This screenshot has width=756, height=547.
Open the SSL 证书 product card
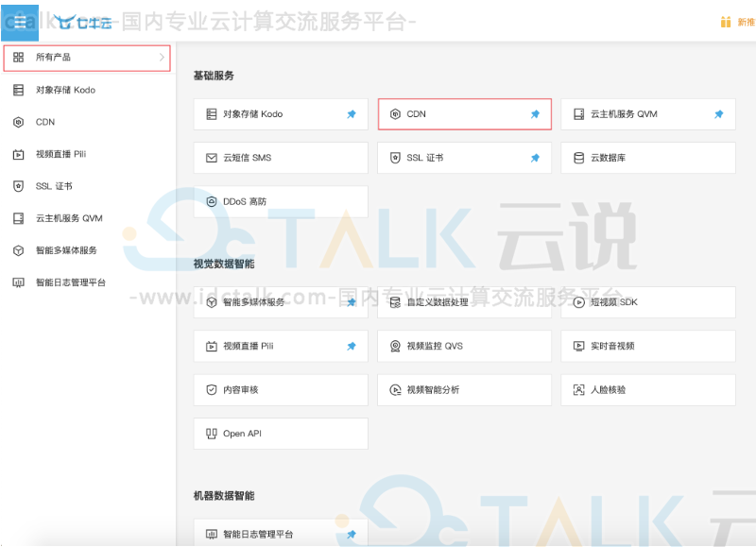(x=464, y=158)
